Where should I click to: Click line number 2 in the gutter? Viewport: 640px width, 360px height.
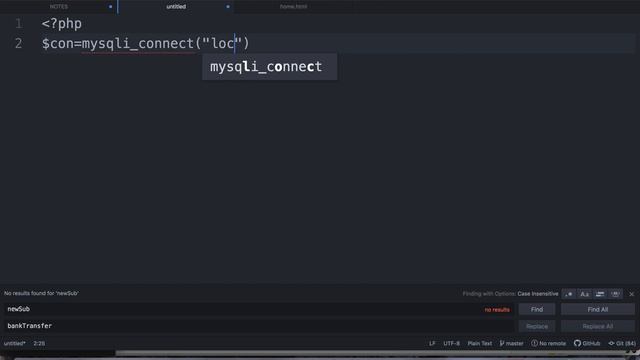(19, 44)
